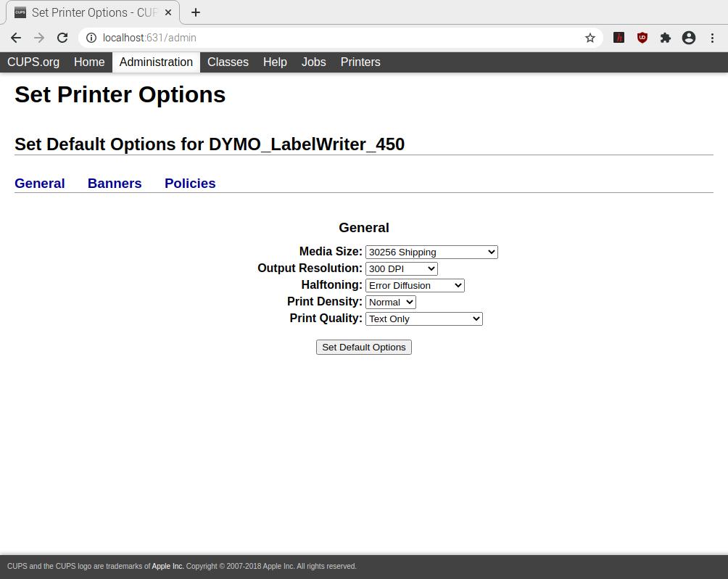Viewport: 728px width, 579px height.
Task: Open the Jobs page in navigation
Action: (313, 62)
